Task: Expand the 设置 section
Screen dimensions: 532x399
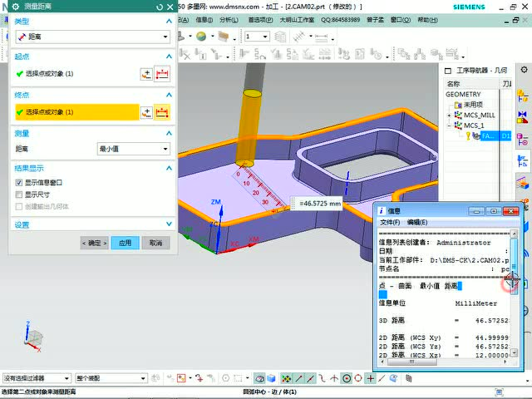Action: click(x=169, y=224)
